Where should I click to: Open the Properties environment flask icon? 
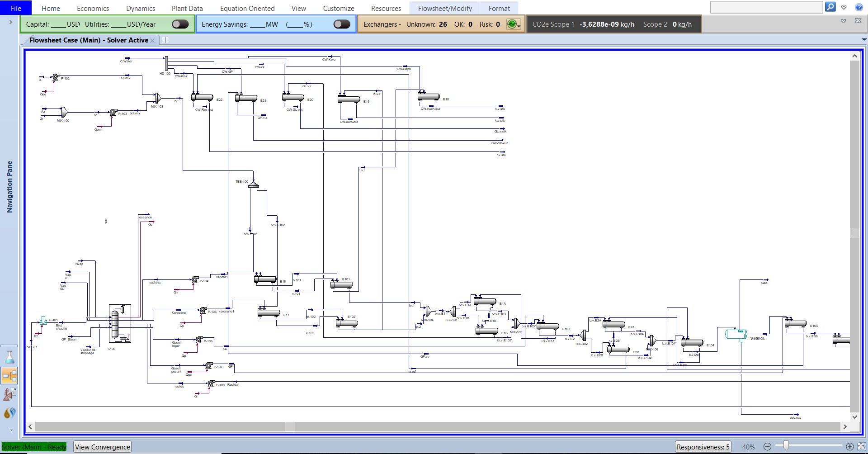pos(9,357)
